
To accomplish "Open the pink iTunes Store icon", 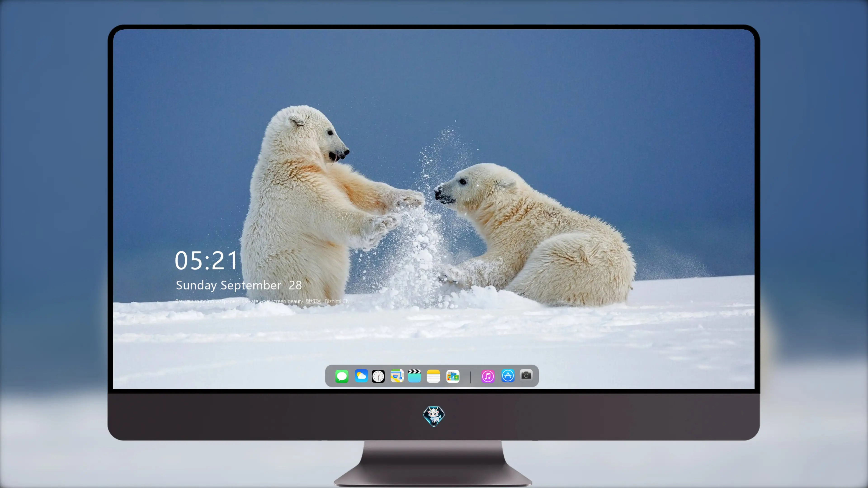I will coord(488,376).
